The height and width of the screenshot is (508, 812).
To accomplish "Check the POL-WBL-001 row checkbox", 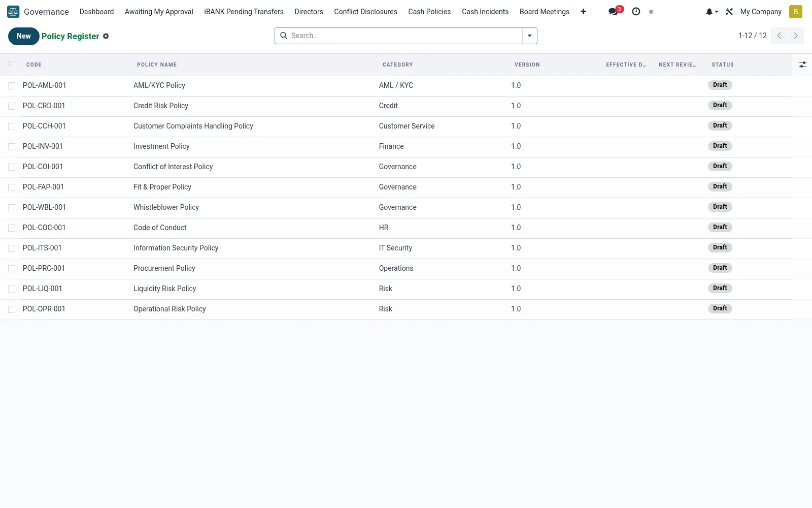I will [12, 208].
